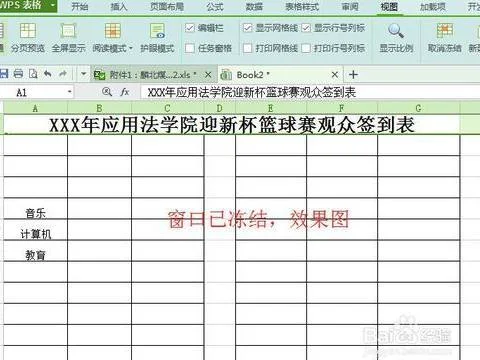Select the merged title cell 观众签到表

click(x=232, y=124)
